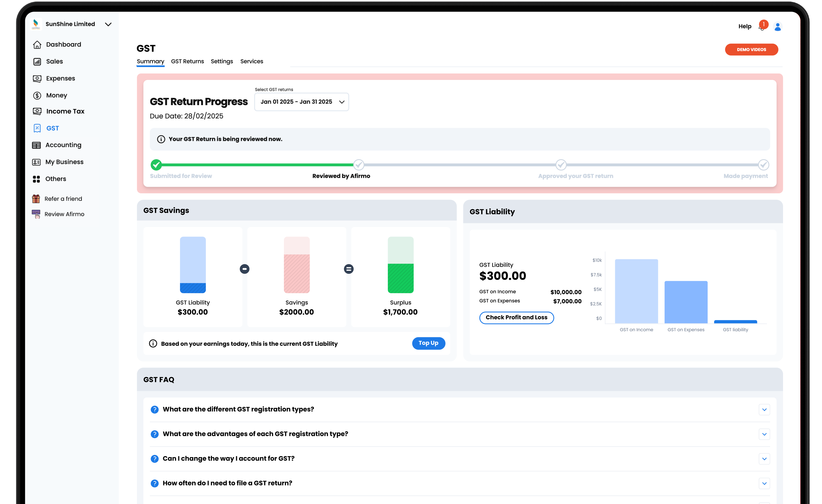Click Check Profit and Loss button
The image size is (822, 504).
tap(516, 318)
